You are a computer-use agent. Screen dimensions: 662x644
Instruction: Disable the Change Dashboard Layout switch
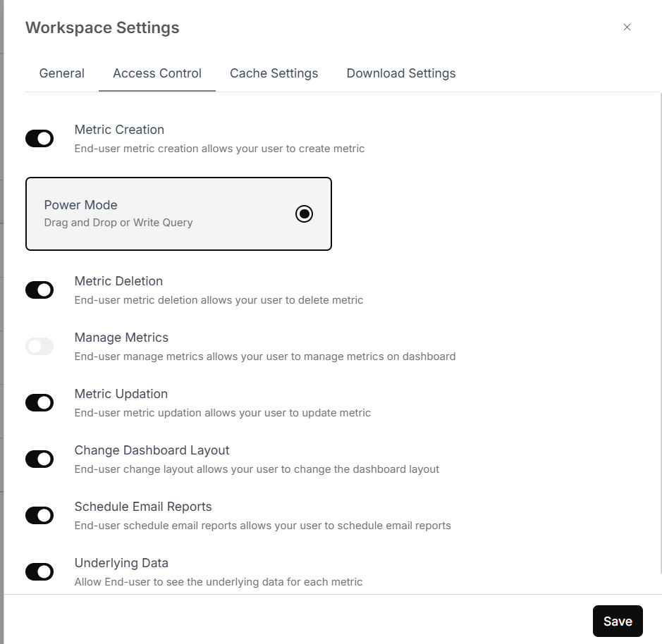(39, 459)
